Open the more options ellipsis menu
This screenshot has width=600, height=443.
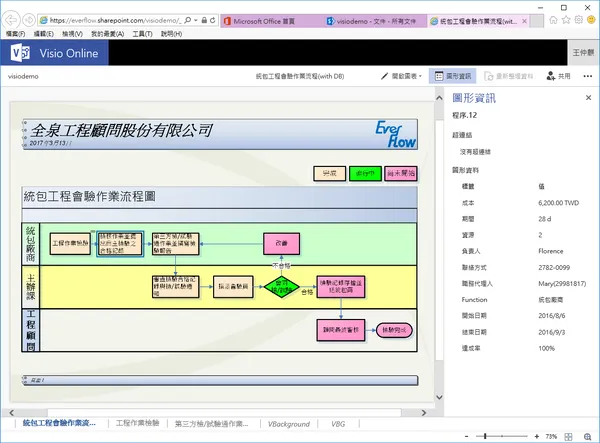(588, 76)
